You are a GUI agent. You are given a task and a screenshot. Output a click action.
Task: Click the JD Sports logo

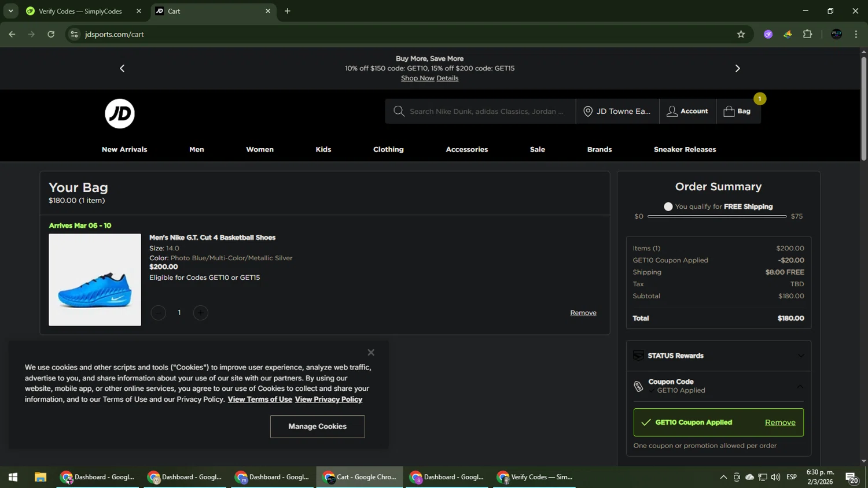(120, 113)
